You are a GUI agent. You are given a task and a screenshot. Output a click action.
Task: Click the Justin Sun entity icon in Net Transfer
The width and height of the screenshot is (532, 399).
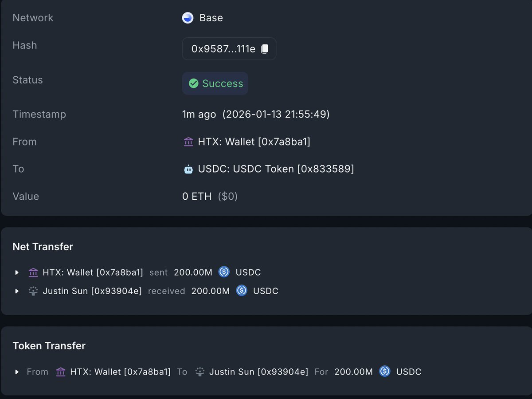pyautogui.click(x=33, y=291)
